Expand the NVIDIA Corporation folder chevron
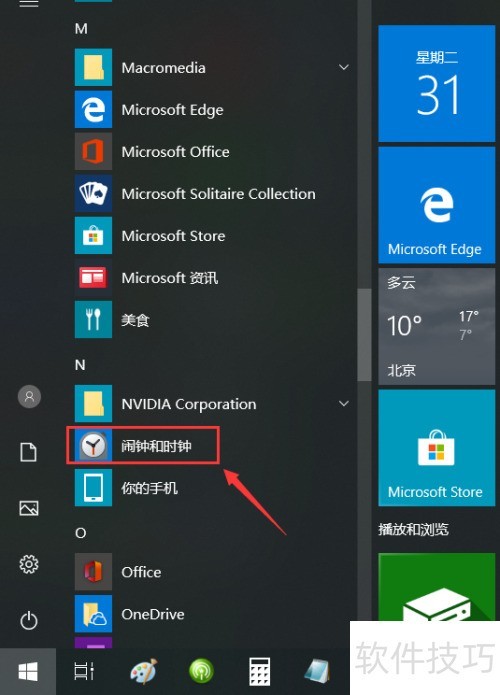Screen dimensions: 500x695 [344, 404]
